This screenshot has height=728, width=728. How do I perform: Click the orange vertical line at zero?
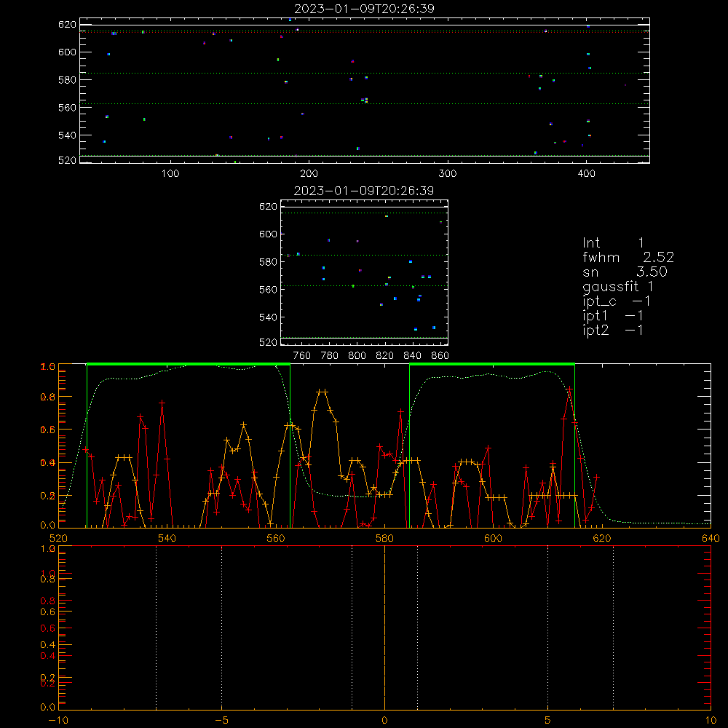(x=384, y=628)
